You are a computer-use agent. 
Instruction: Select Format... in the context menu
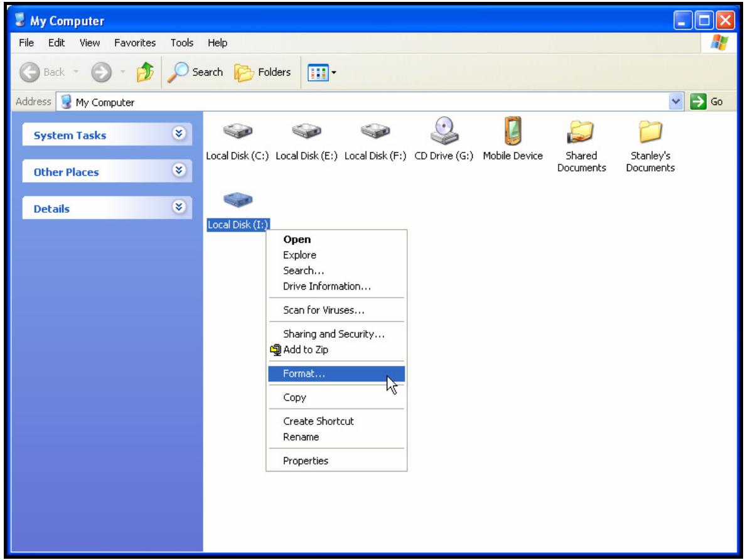pos(336,374)
